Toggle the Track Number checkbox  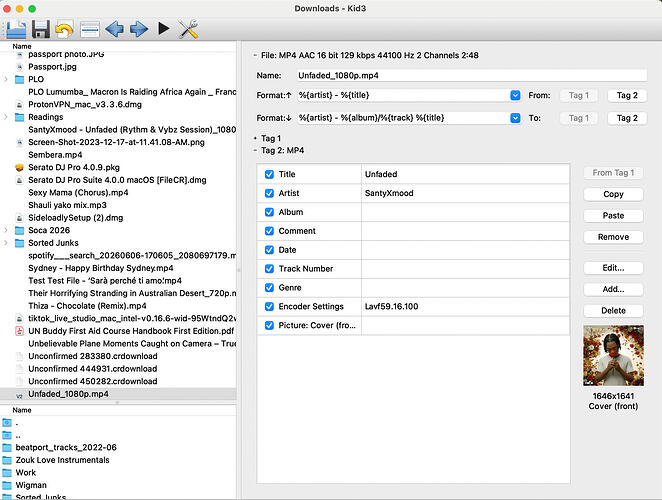(x=269, y=269)
